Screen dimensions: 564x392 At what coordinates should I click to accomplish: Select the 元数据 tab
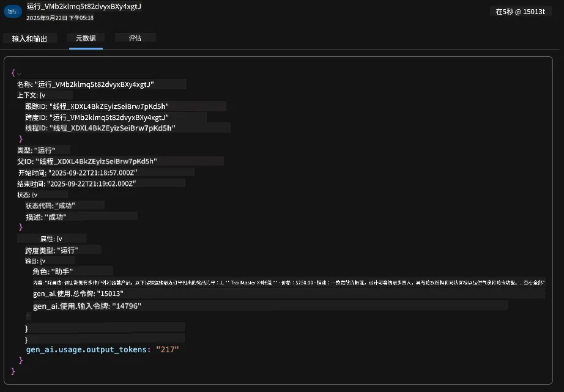(86, 38)
